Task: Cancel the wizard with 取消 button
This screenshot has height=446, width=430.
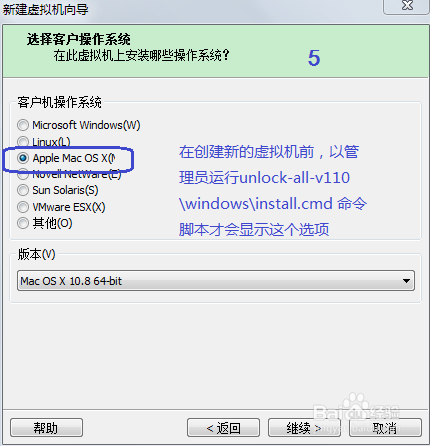Action: 385,428
